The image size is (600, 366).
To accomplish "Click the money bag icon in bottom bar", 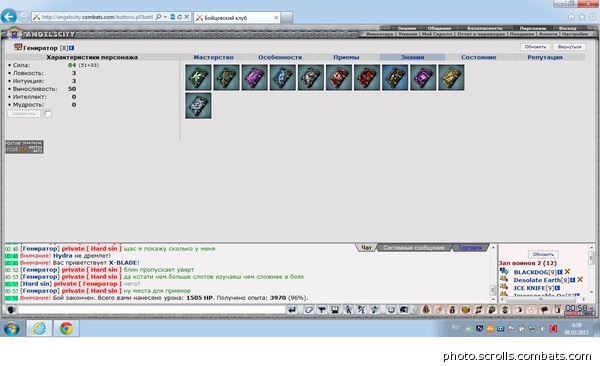I will (452, 309).
